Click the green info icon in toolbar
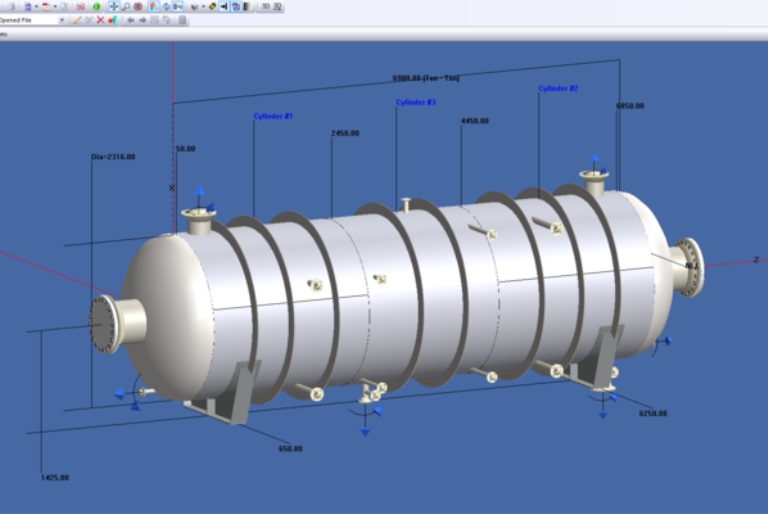768x514 pixels. coord(97,6)
